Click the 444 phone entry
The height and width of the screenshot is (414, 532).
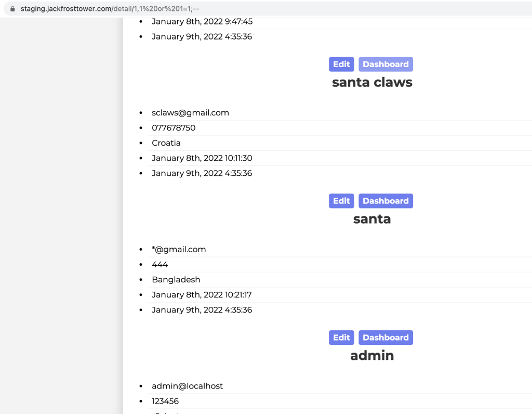pos(160,265)
